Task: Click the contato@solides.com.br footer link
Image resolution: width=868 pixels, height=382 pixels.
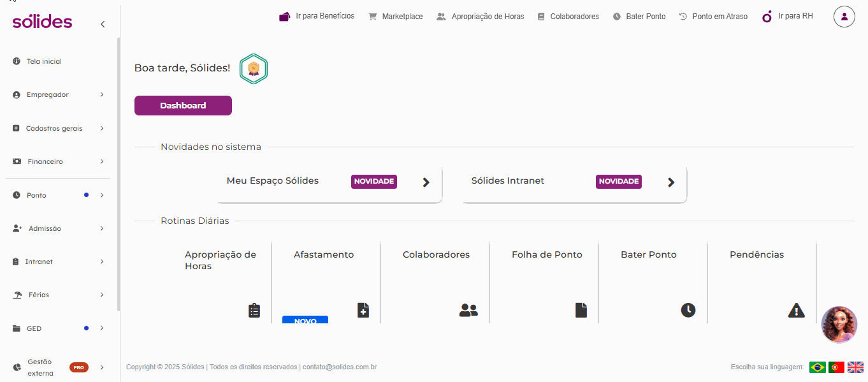Action: tap(340, 367)
